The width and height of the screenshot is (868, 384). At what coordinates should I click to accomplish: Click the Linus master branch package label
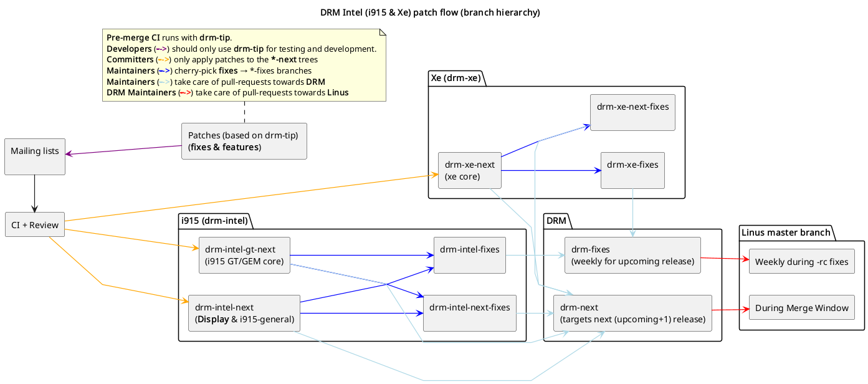coord(786,233)
